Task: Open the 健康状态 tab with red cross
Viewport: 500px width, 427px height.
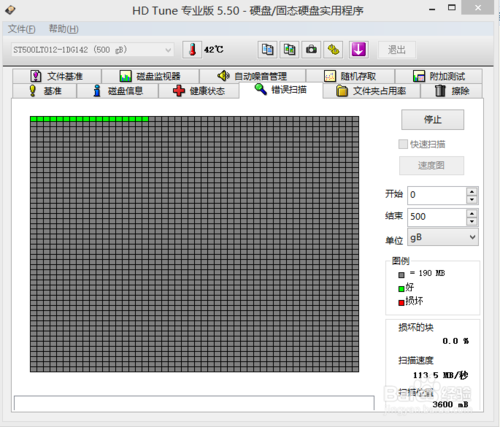Action: tap(199, 91)
